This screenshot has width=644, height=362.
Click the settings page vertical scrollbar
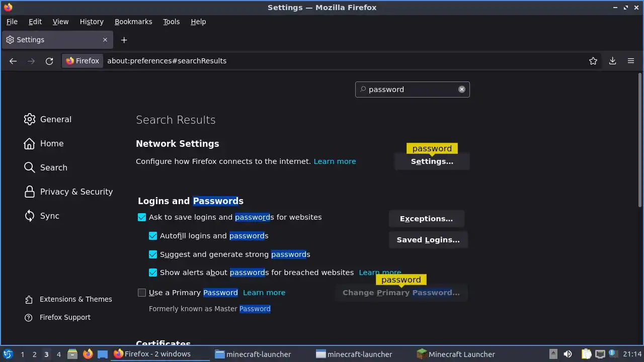640,140
